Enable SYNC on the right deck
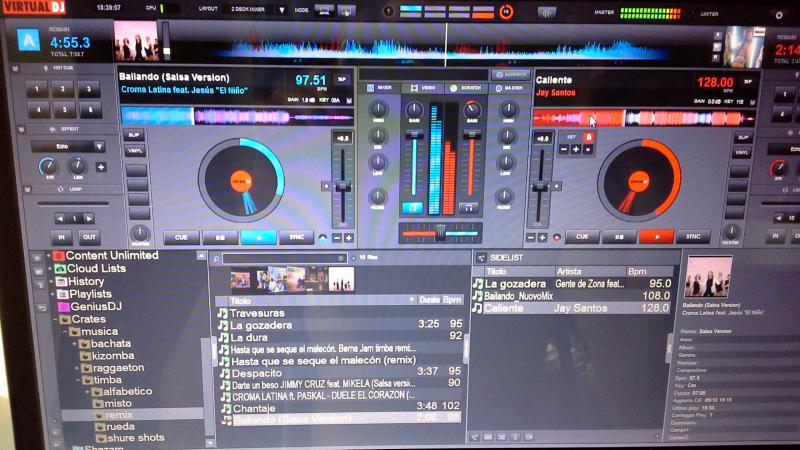The height and width of the screenshot is (450, 800). tap(693, 237)
